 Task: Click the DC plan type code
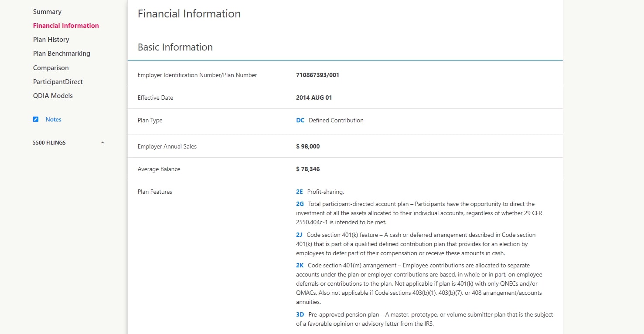coord(300,121)
